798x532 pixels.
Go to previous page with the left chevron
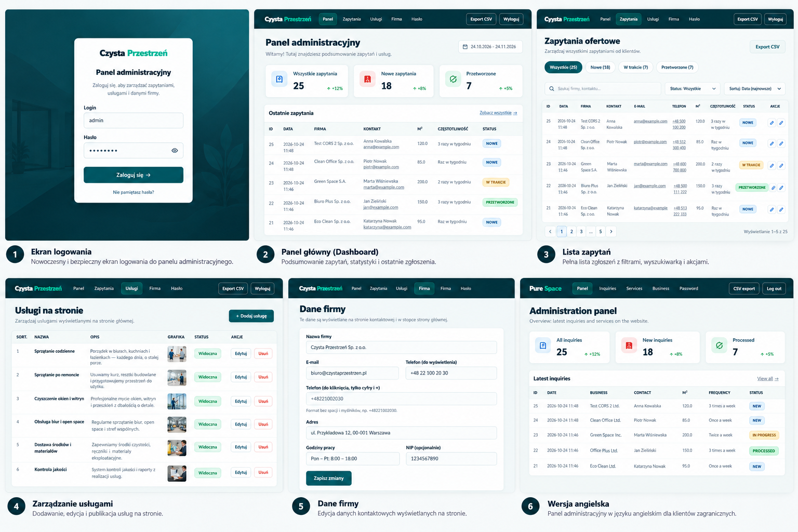pyautogui.click(x=550, y=232)
